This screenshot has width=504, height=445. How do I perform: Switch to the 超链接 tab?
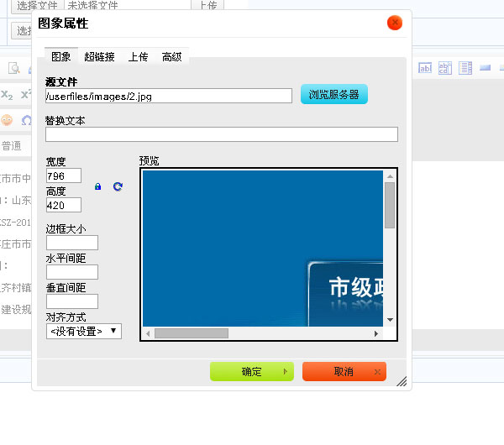(x=99, y=57)
